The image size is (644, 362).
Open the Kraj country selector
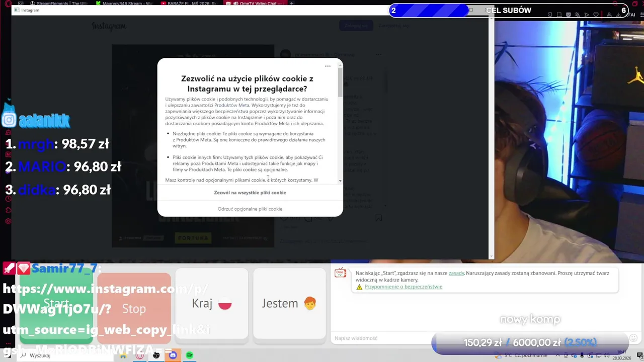211,304
